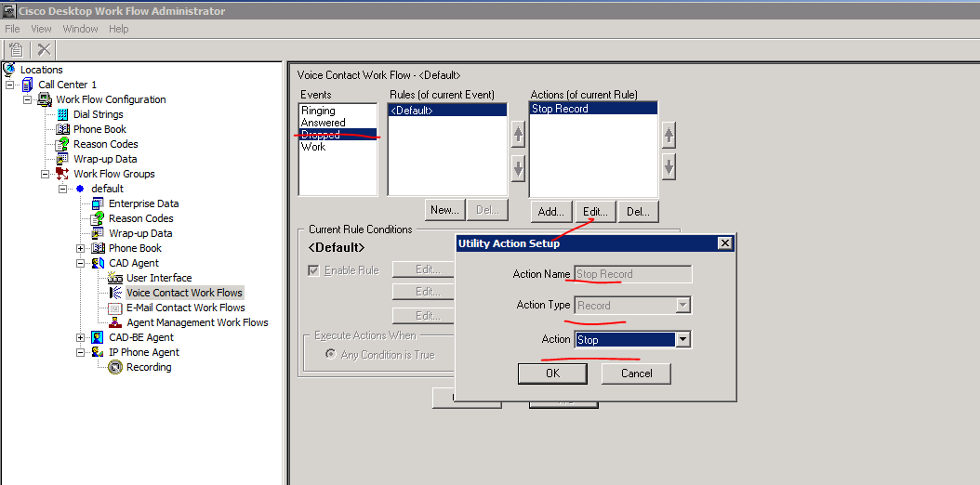
Task: Open the Action dropdown showing Stop
Action: click(683, 339)
